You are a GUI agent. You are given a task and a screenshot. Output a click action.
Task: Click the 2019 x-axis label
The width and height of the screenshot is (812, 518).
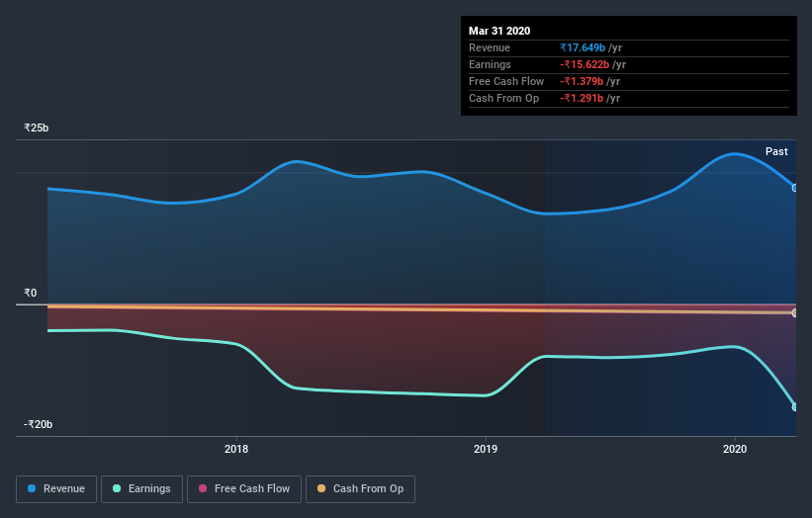coord(486,449)
